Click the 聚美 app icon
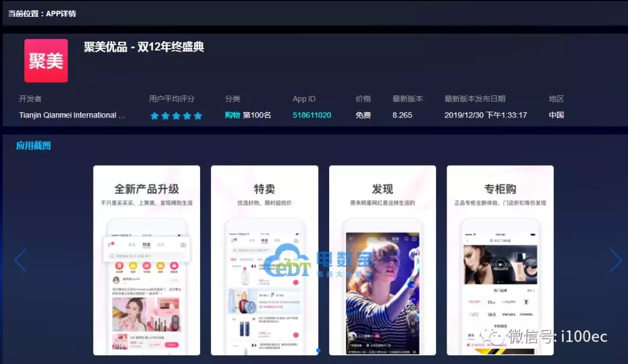Viewport: 628px width, 364px height. click(x=46, y=61)
